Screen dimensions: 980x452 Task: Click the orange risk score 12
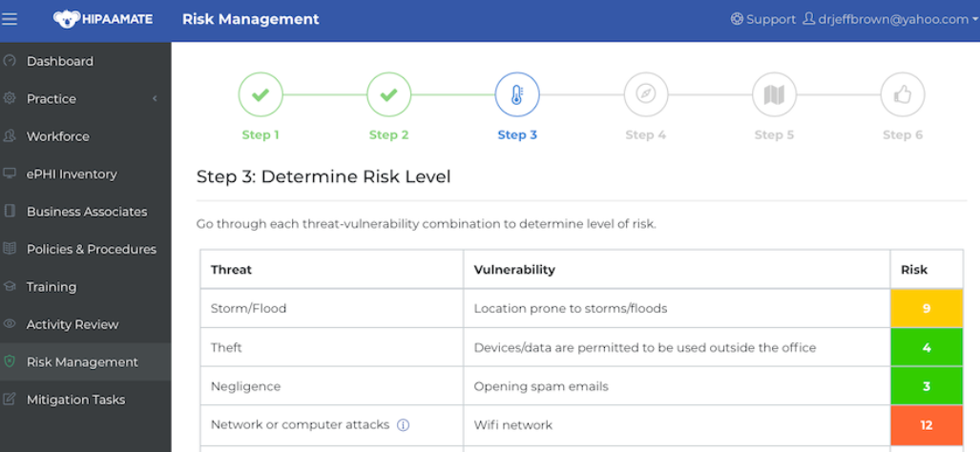pyautogui.click(x=927, y=425)
